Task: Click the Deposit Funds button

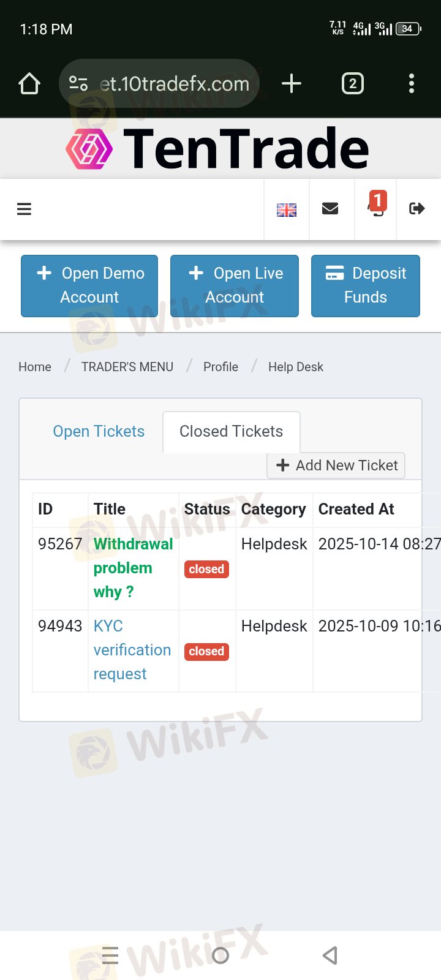Action: [x=366, y=285]
